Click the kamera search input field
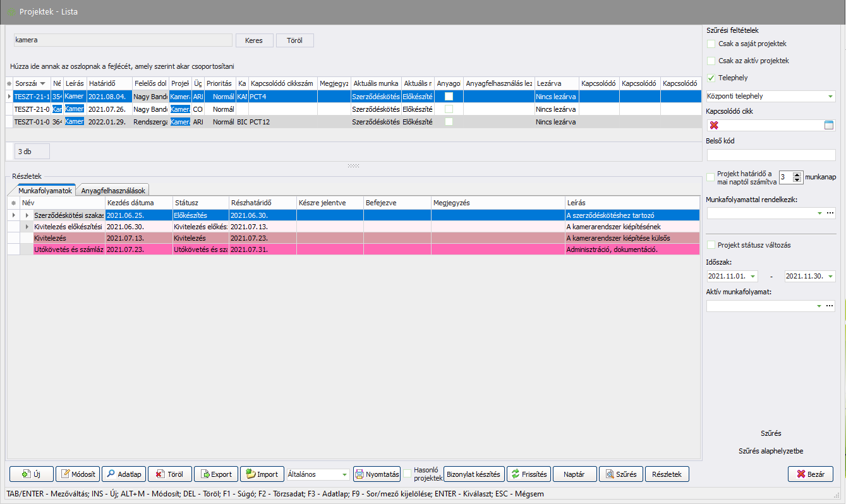The width and height of the screenshot is (846, 504). [123, 40]
